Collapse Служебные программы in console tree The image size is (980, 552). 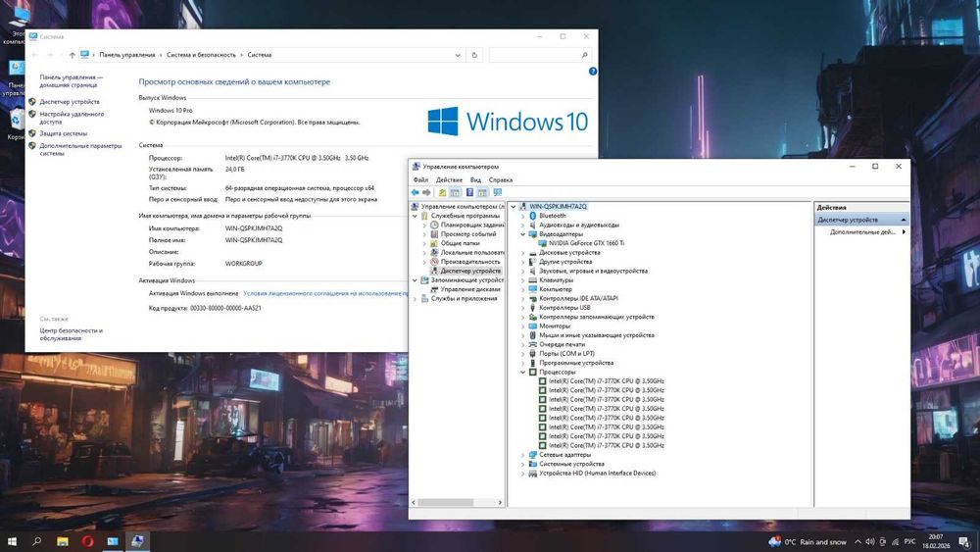click(415, 216)
